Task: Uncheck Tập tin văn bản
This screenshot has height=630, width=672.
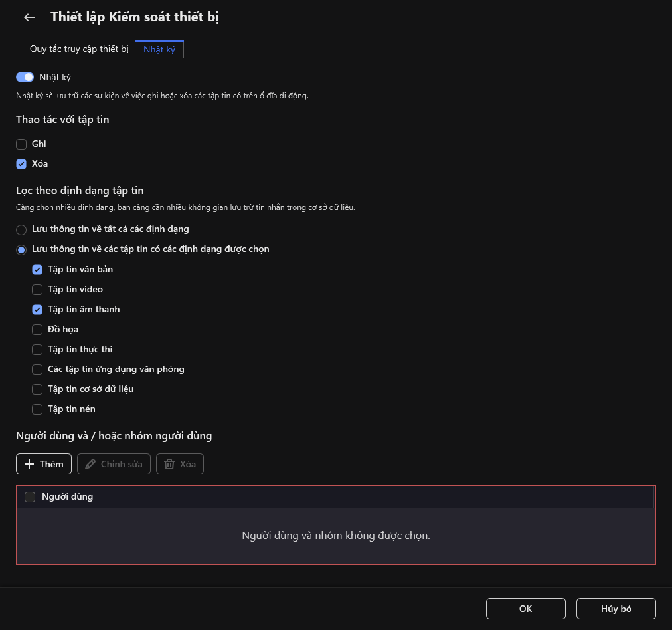Action: 37,269
